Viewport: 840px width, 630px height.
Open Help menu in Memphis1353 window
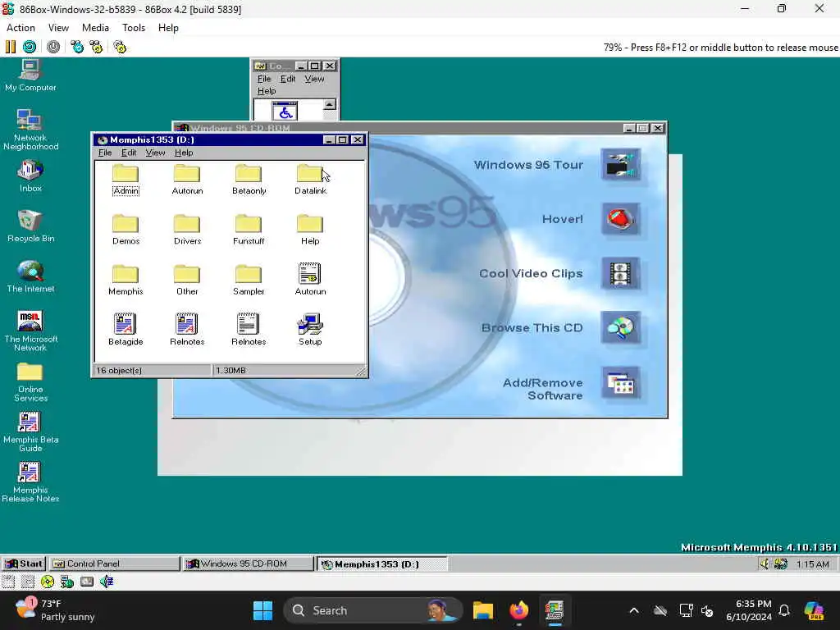(184, 153)
